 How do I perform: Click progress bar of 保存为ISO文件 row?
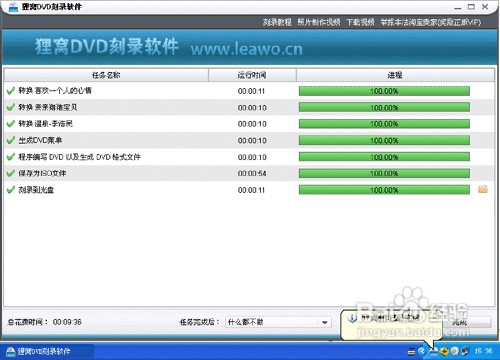coord(384,173)
